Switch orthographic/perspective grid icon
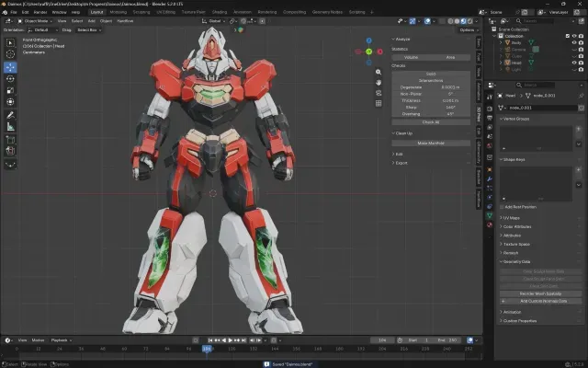Viewport: 588px width, 368px height. point(379,103)
